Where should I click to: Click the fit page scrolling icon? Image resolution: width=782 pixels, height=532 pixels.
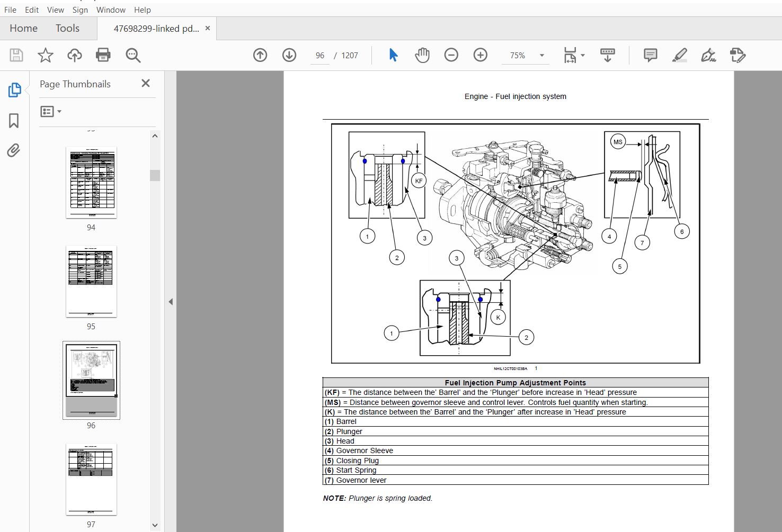click(570, 55)
